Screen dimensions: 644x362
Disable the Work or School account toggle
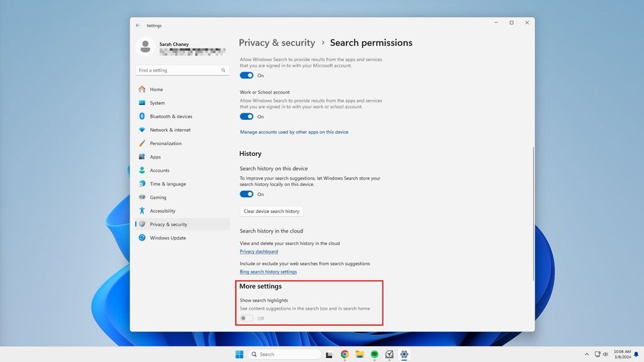pos(246,116)
